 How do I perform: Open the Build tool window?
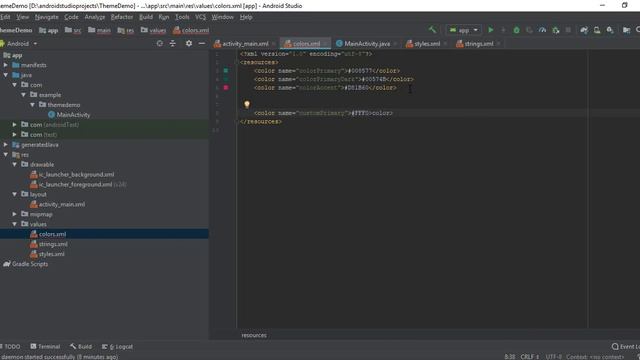(81, 347)
